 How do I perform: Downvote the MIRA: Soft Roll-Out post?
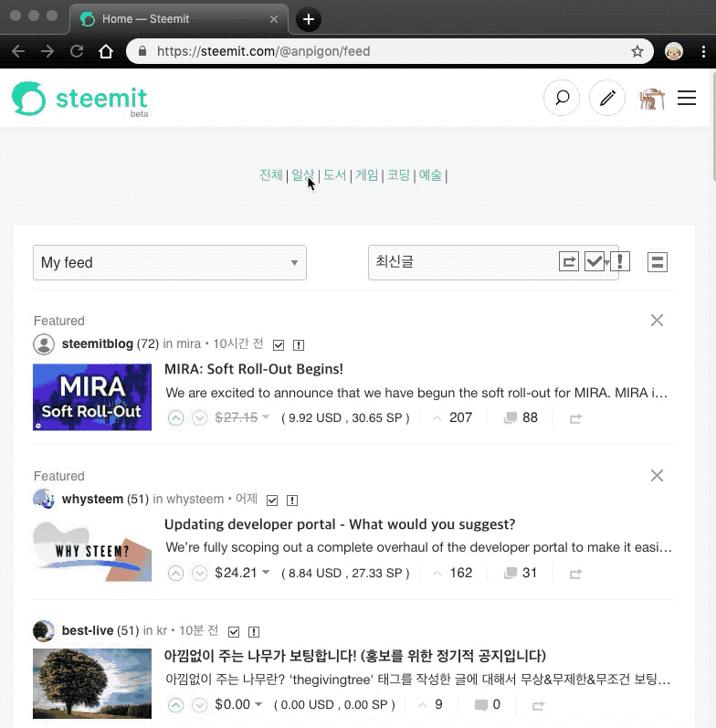tap(199, 417)
